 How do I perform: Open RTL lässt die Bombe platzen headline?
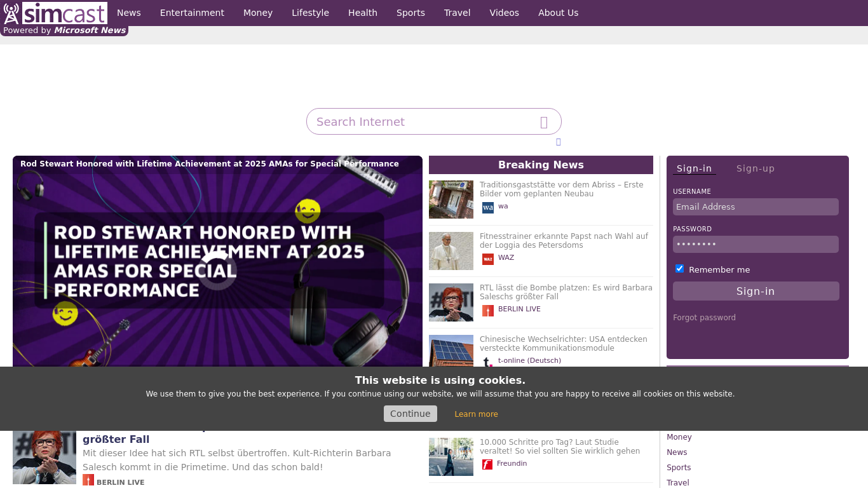click(566, 292)
